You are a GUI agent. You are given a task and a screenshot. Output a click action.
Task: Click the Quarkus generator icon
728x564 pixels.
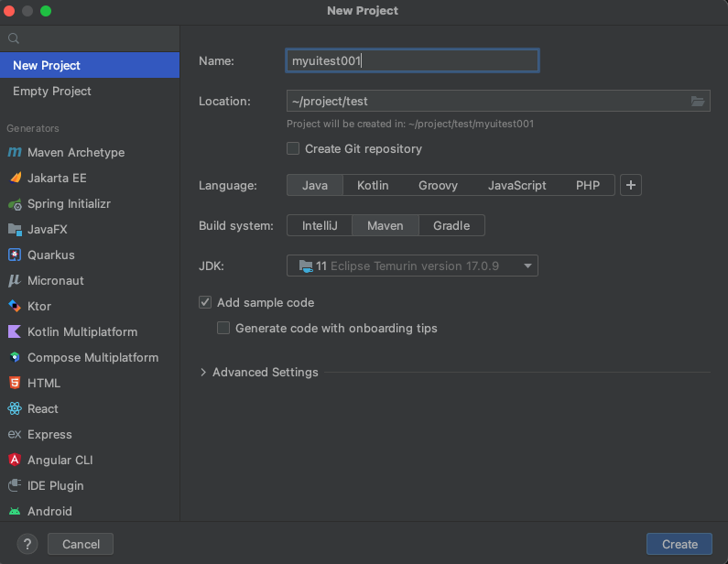click(15, 255)
